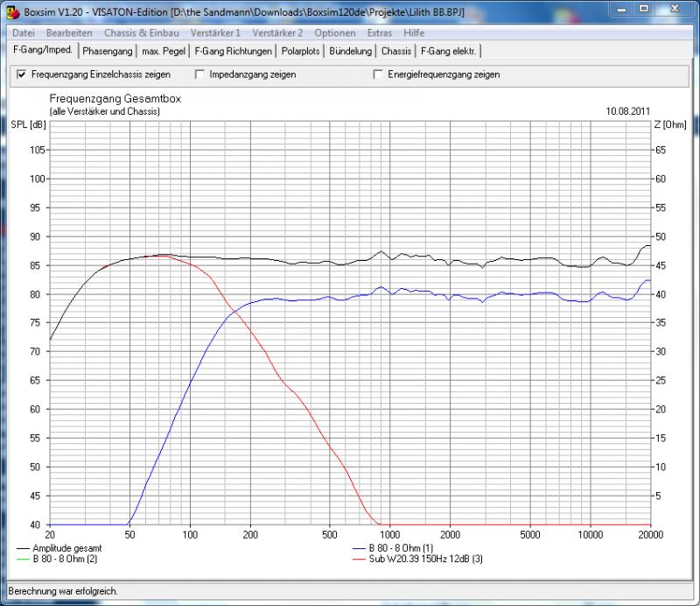Image resolution: width=700 pixels, height=606 pixels.
Task: Switch to the max. Pegel tab
Action: [164, 51]
